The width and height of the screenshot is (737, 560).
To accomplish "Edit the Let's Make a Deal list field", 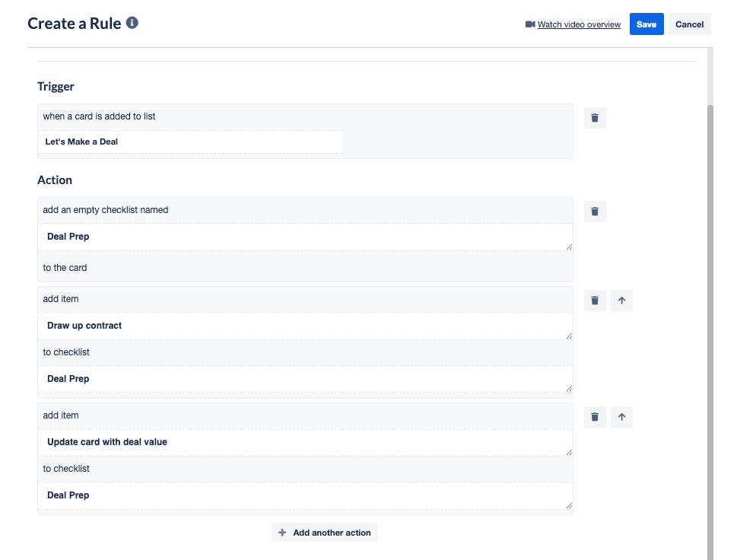I will (190, 142).
